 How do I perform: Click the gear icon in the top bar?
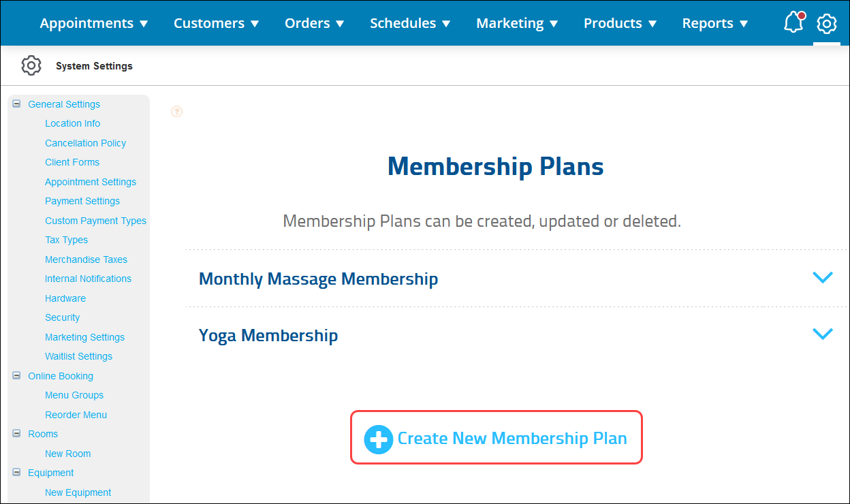point(826,22)
